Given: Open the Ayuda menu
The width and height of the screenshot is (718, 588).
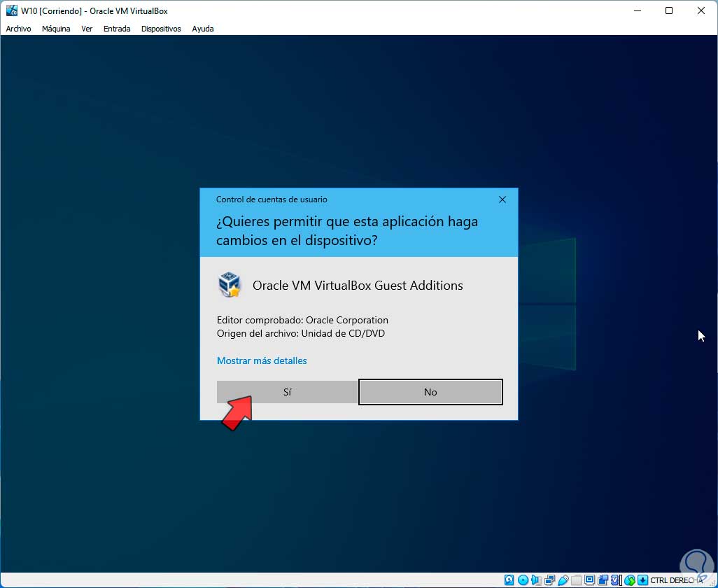Looking at the screenshot, I should 203,29.
